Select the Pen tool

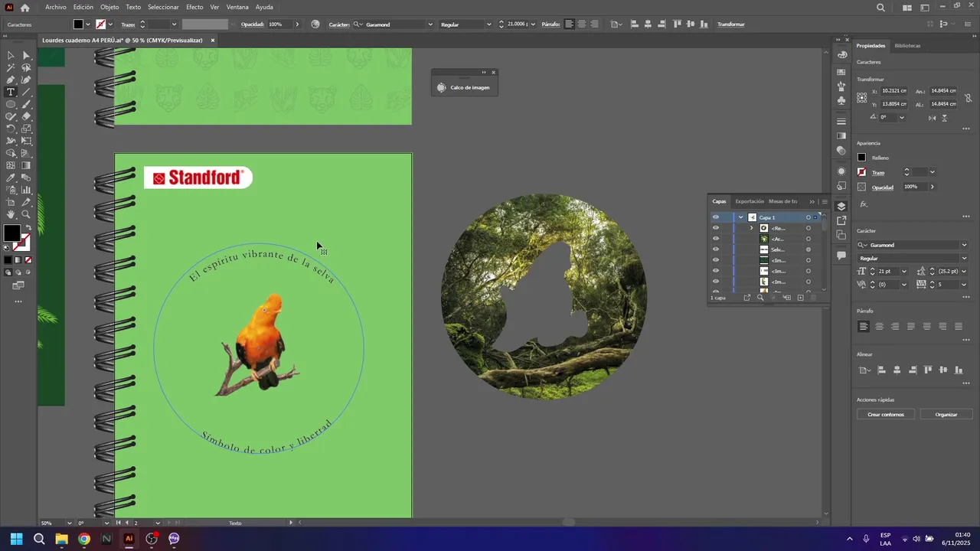[x=11, y=80]
